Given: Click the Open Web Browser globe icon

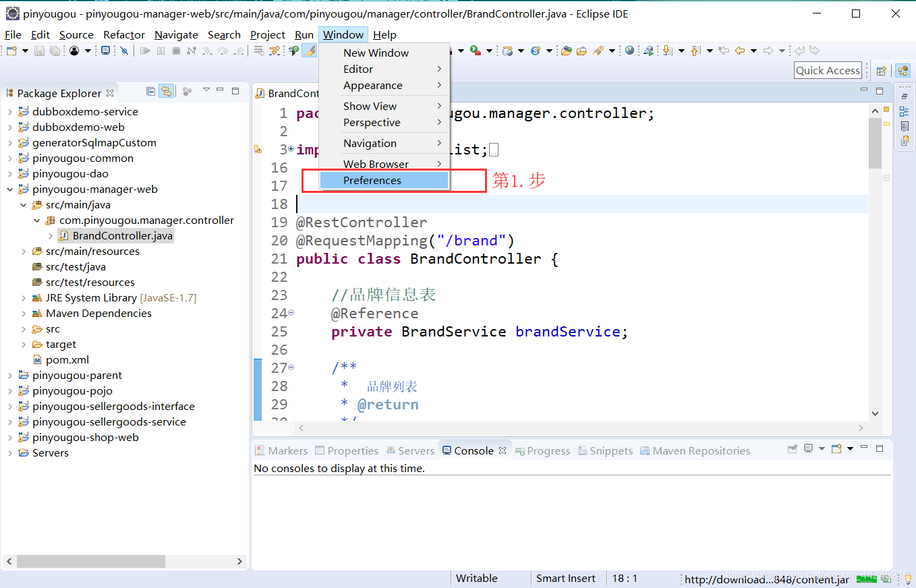Looking at the screenshot, I should (629, 51).
